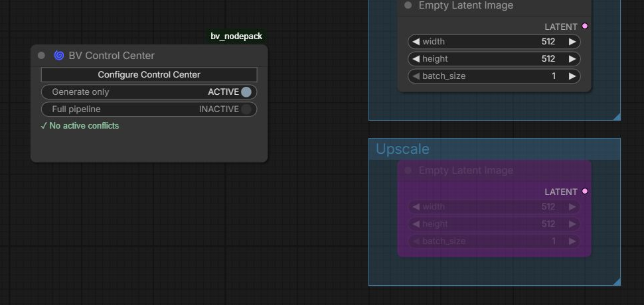Image resolution: width=644 pixels, height=305 pixels.
Task: Click the width value 512 in the Upscale group
Action: coord(548,207)
